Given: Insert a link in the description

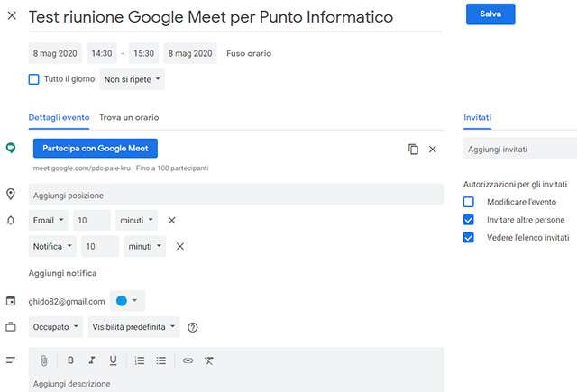Looking at the screenshot, I should [188, 360].
